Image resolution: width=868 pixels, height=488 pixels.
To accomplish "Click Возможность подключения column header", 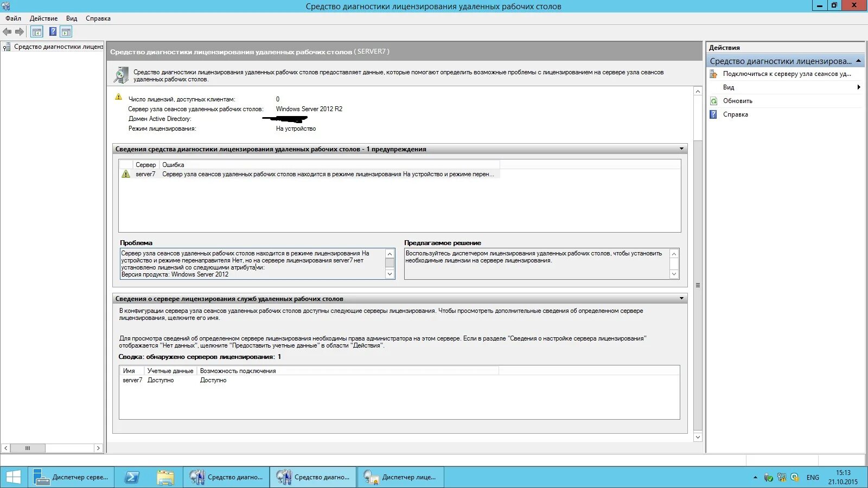I will pyautogui.click(x=347, y=371).
